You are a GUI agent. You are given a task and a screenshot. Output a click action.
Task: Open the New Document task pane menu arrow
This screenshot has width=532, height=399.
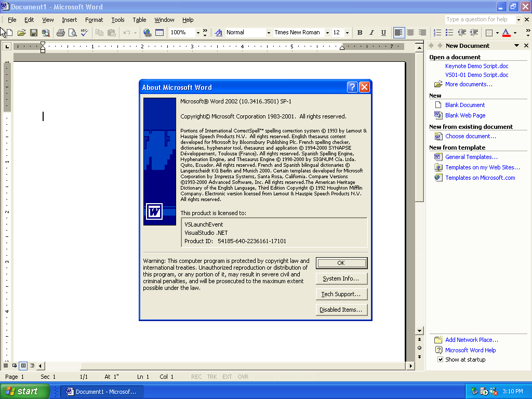pos(517,46)
